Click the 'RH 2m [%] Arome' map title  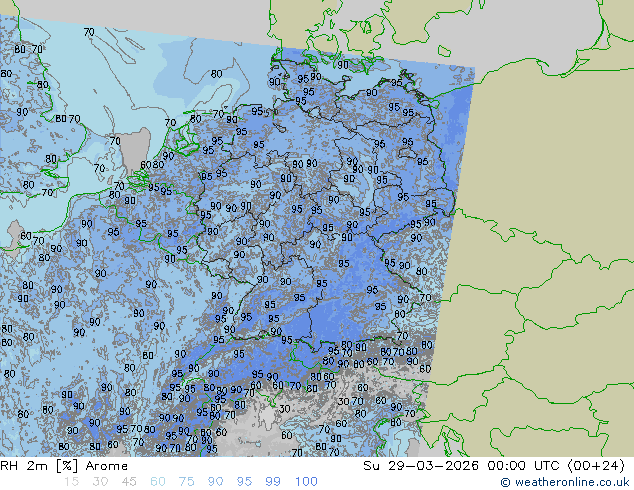tap(64, 466)
